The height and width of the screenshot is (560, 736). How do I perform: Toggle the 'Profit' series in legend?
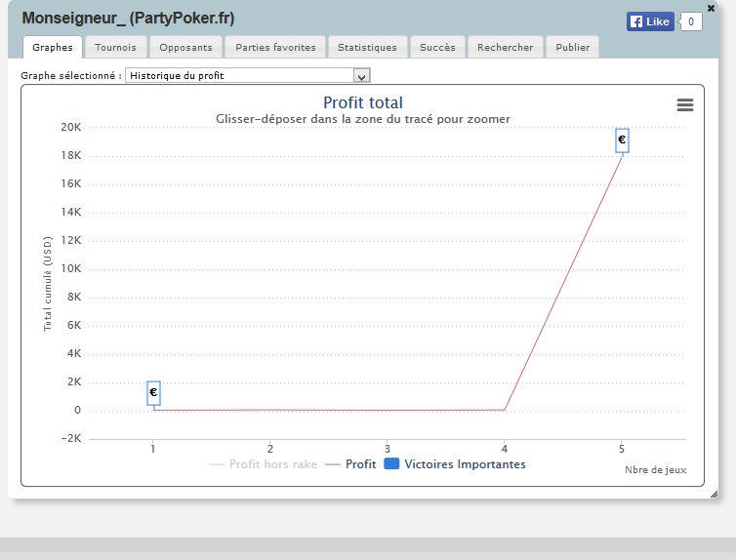click(x=350, y=464)
